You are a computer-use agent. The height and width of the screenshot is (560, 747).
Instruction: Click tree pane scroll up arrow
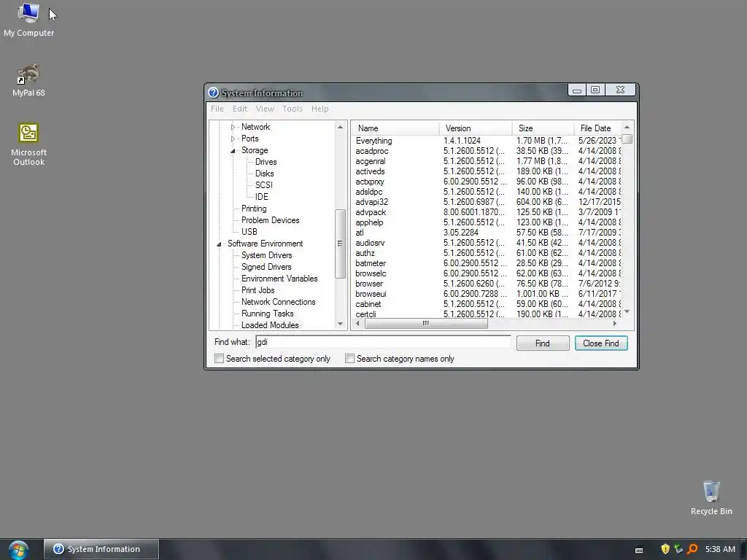(340, 127)
